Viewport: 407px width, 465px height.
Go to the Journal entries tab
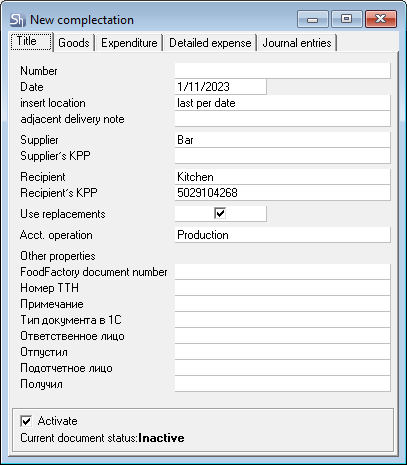(297, 43)
